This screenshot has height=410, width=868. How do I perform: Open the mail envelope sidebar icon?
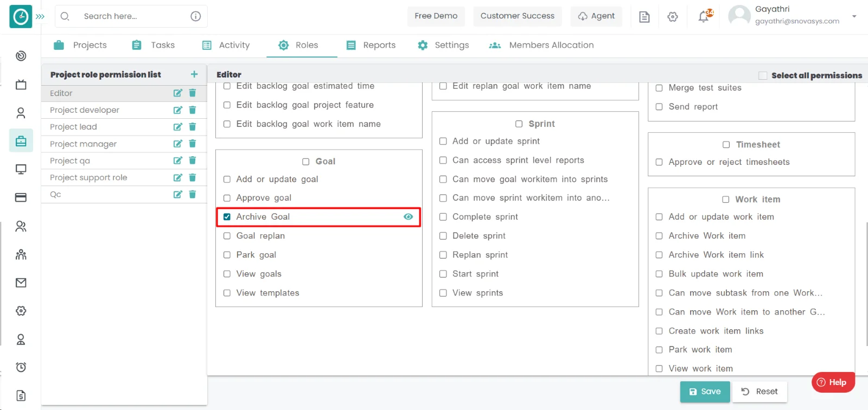coord(21,283)
